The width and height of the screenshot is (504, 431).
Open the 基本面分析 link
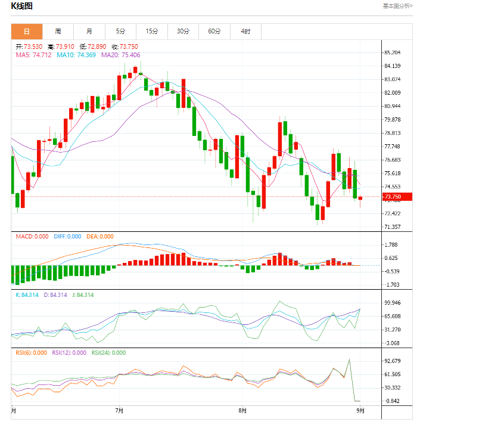(397, 6)
